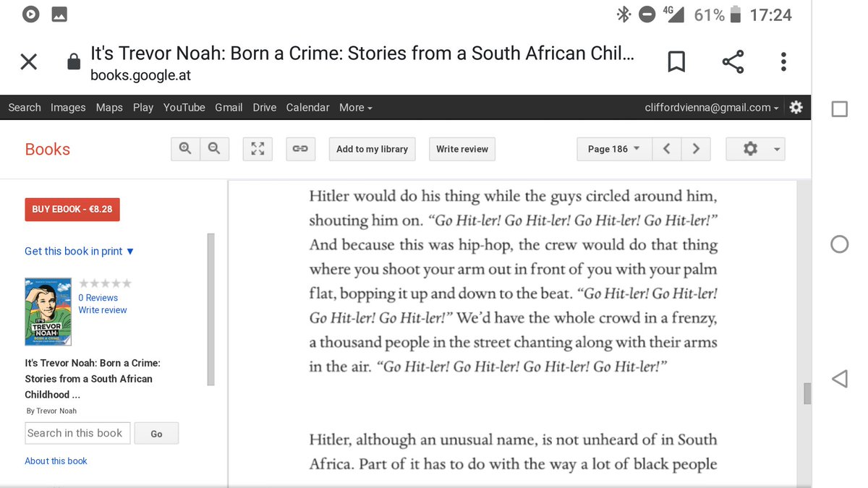
Task: Tap the Android back triangle button
Action: [840, 378]
